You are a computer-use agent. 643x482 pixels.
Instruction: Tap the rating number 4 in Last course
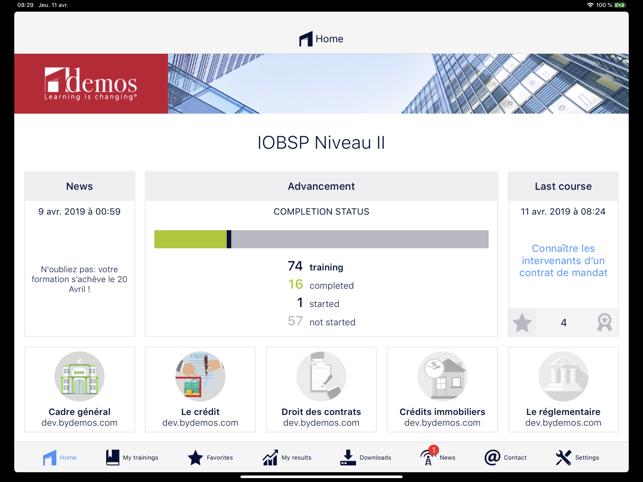[563, 323]
